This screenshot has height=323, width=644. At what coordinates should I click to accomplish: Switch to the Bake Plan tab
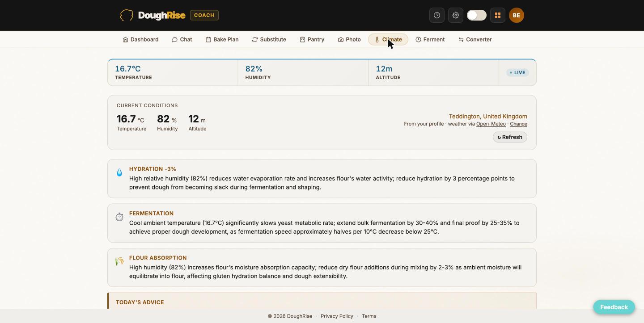[x=222, y=39]
